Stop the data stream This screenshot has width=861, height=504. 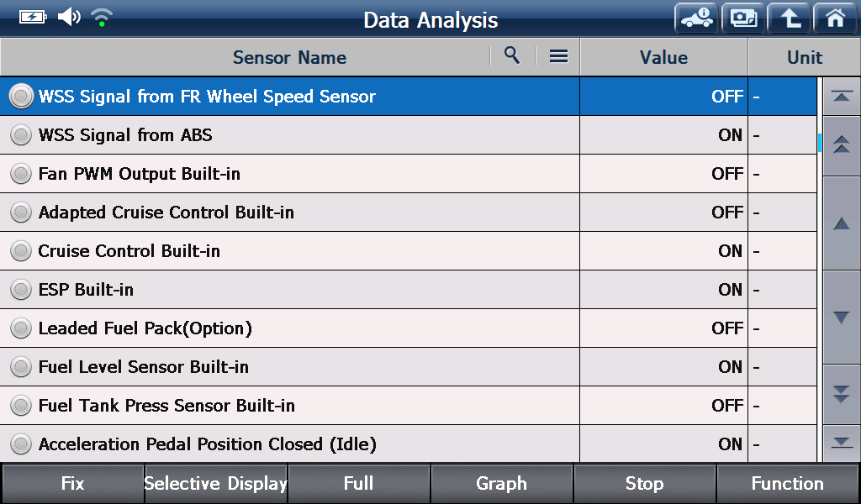[x=645, y=483]
